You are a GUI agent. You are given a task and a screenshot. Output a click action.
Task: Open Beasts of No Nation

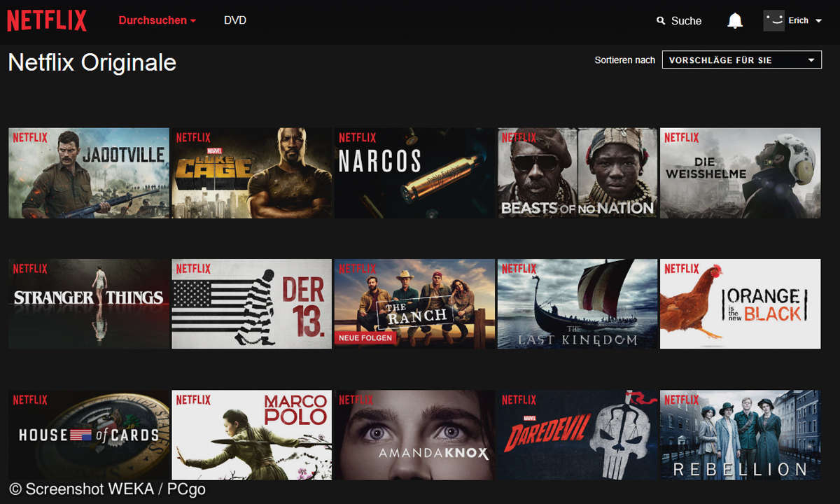coord(577,173)
